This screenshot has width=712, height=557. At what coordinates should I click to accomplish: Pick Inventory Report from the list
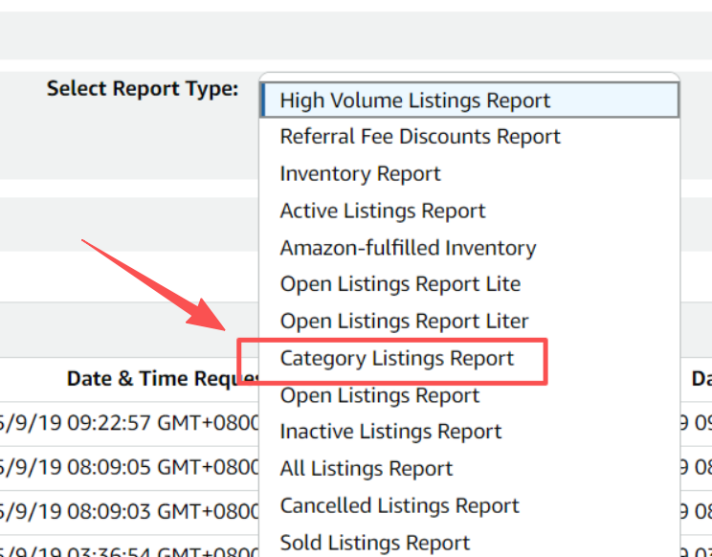coord(360,174)
